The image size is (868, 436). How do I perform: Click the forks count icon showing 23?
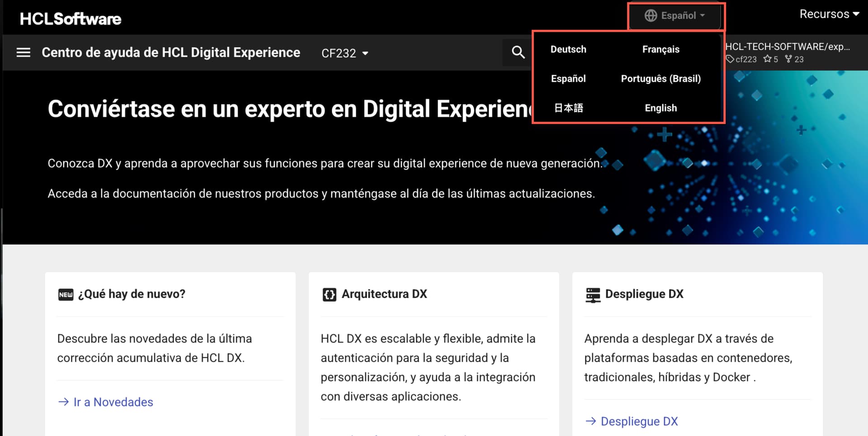click(788, 59)
